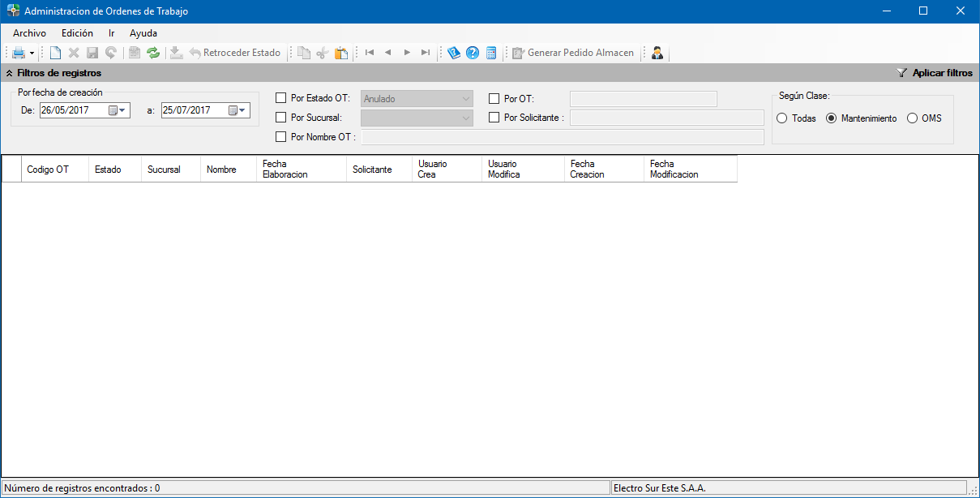Click the delete X toolbar icon

(74, 53)
